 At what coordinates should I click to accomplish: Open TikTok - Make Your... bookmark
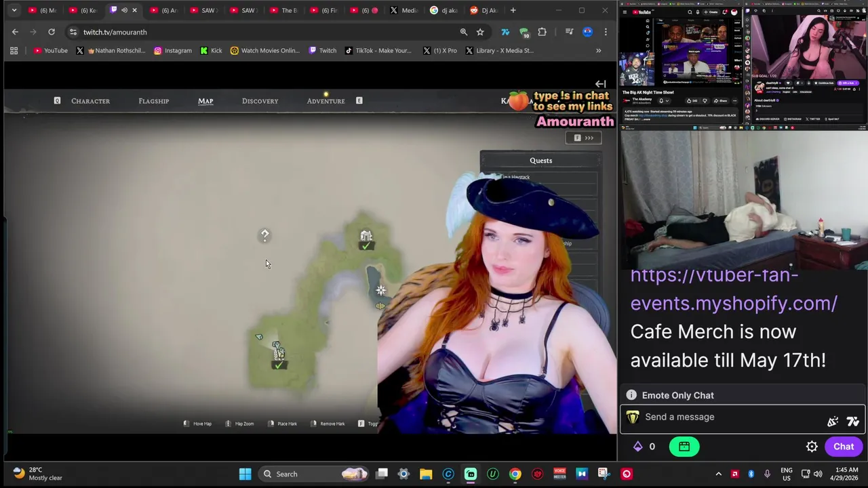(378, 50)
